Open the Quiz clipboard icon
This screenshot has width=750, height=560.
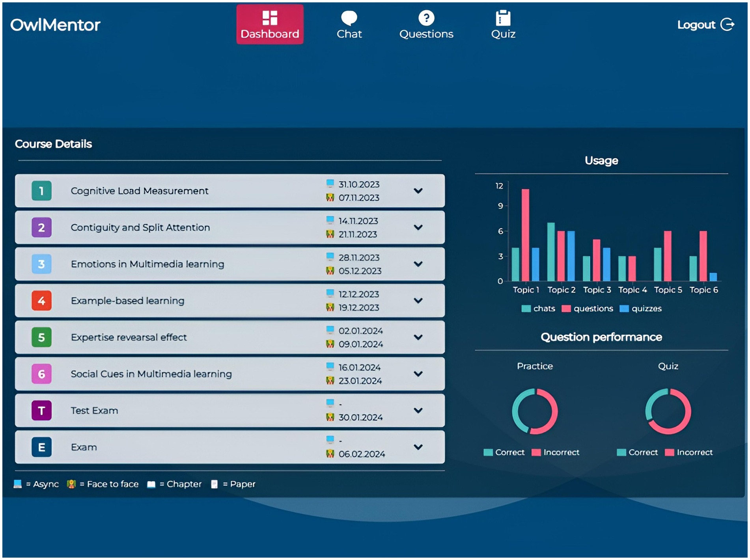tap(503, 18)
